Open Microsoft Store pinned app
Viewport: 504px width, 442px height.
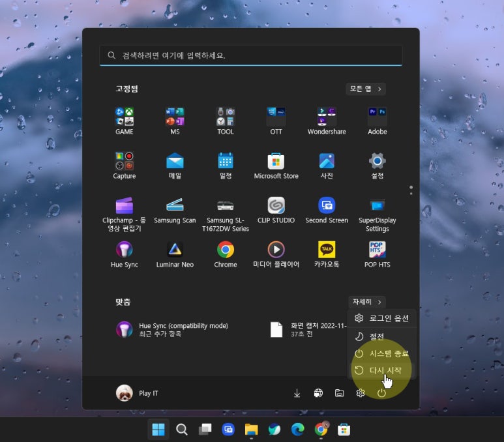point(276,166)
